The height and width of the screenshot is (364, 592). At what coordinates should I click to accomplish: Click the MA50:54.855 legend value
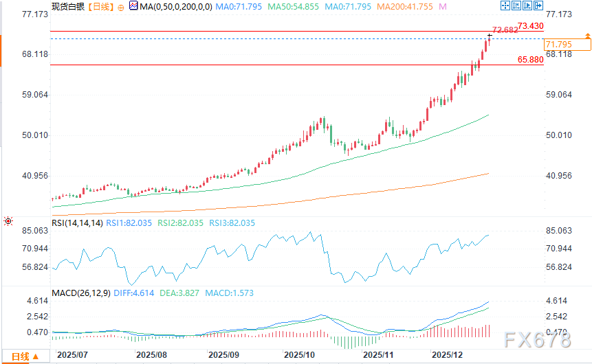point(294,7)
